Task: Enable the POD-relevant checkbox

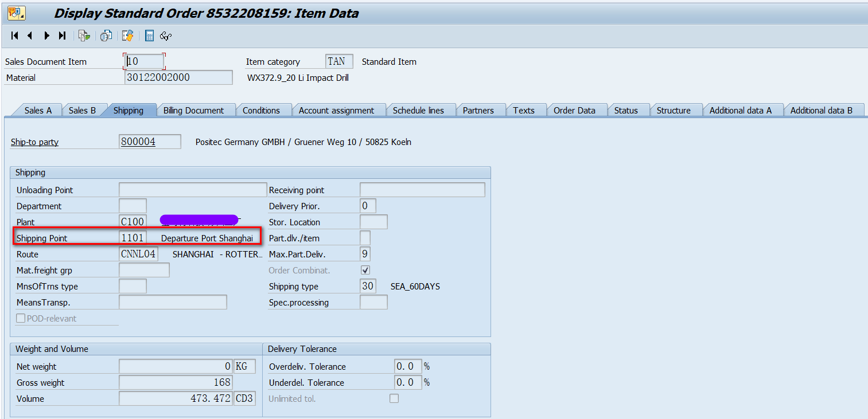Action: 21,318
